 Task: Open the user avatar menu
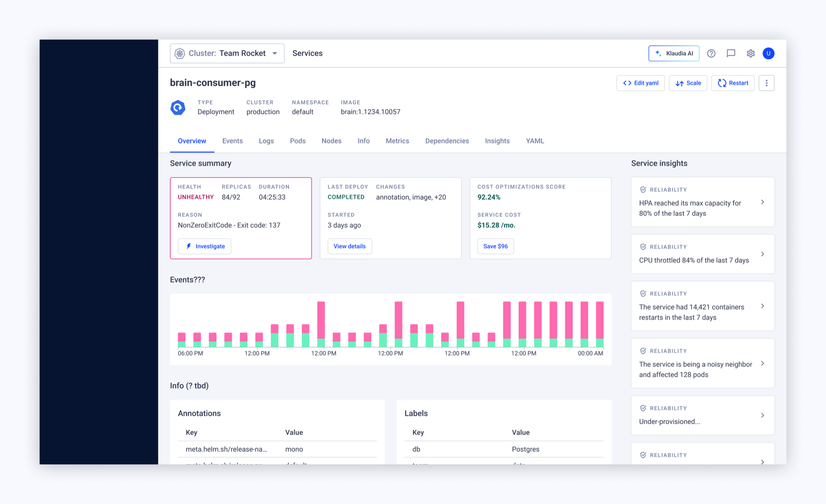[769, 54]
